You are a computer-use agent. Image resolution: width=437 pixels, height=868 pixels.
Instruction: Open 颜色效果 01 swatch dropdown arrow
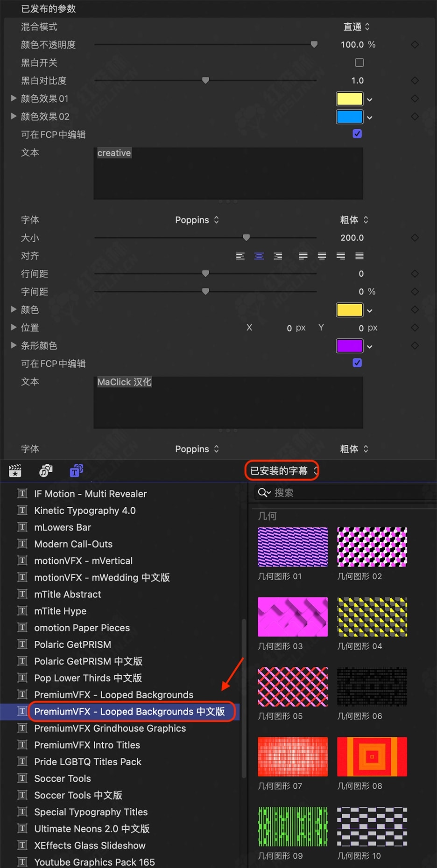coord(370,99)
